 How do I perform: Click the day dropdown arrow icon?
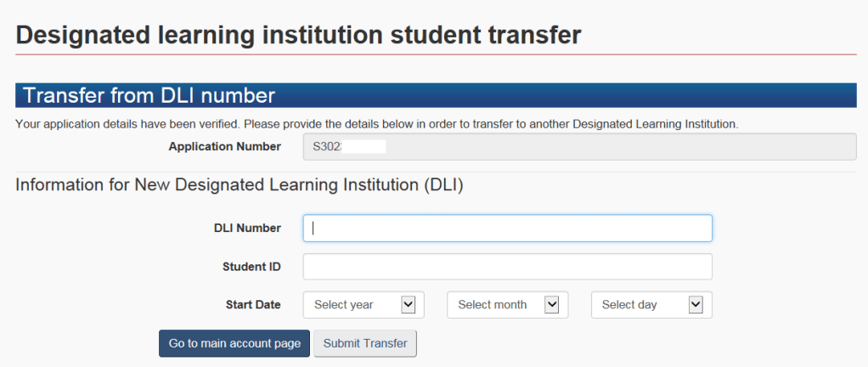pos(696,304)
